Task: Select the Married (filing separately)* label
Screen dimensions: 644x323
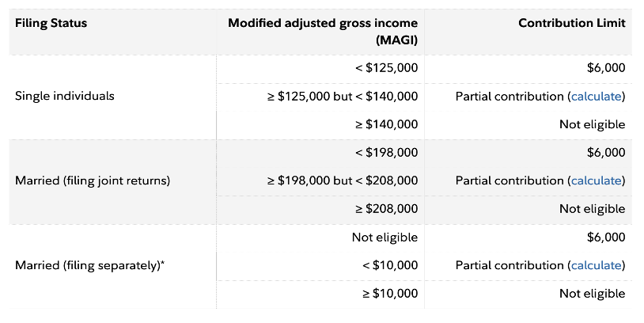Action: tap(90, 265)
